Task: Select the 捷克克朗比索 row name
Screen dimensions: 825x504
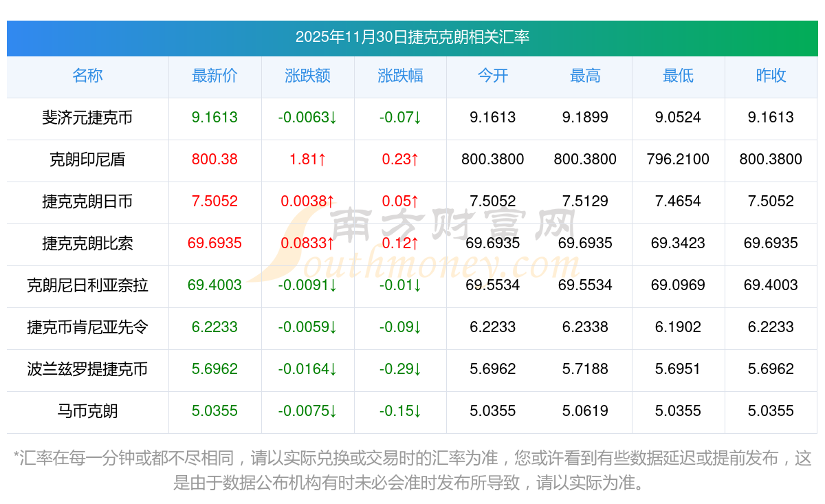Action: 87,243
